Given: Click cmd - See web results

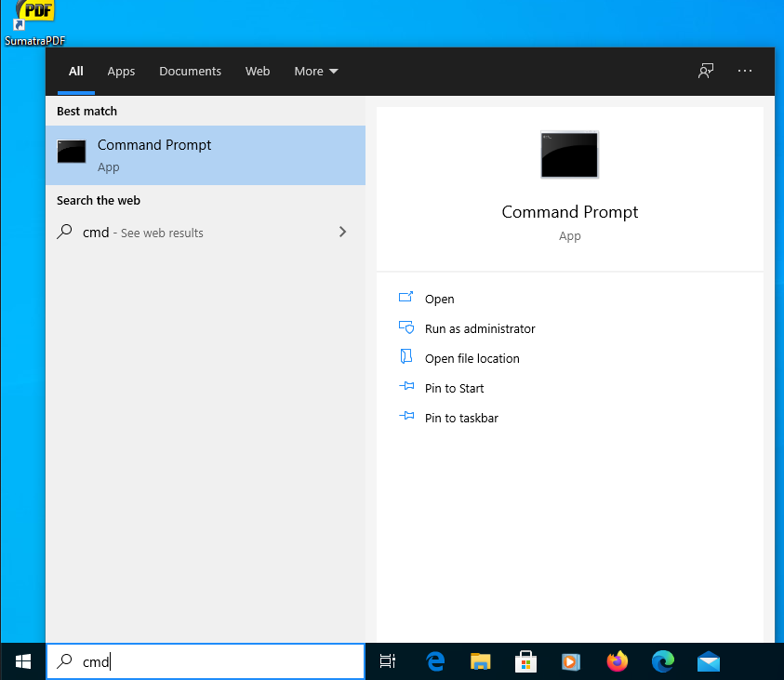Looking at the screenshot, I should click(143, 233).
